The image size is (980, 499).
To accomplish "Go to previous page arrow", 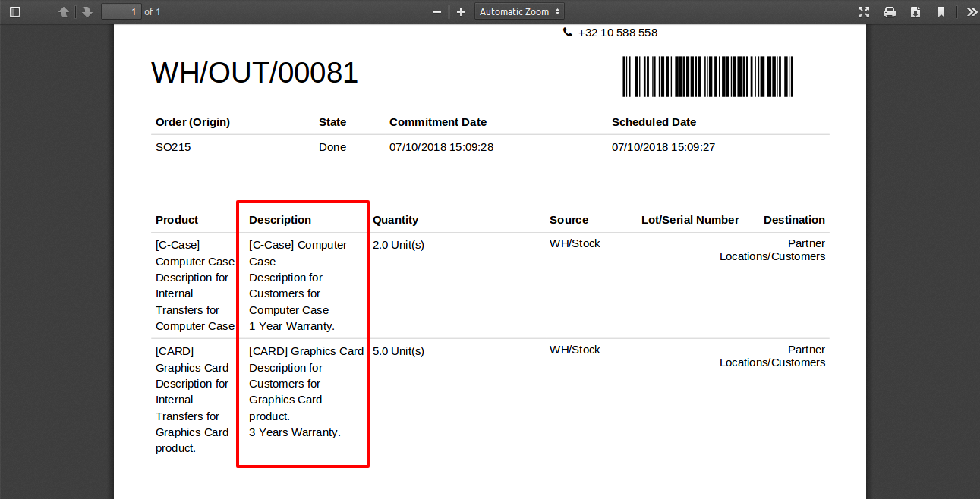I will pos(64,12).
